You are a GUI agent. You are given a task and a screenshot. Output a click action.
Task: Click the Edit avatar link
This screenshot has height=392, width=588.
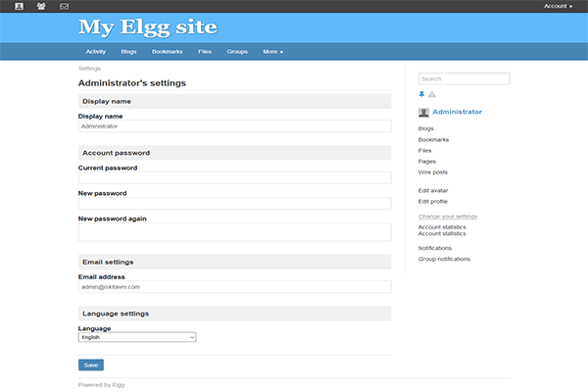433,189
